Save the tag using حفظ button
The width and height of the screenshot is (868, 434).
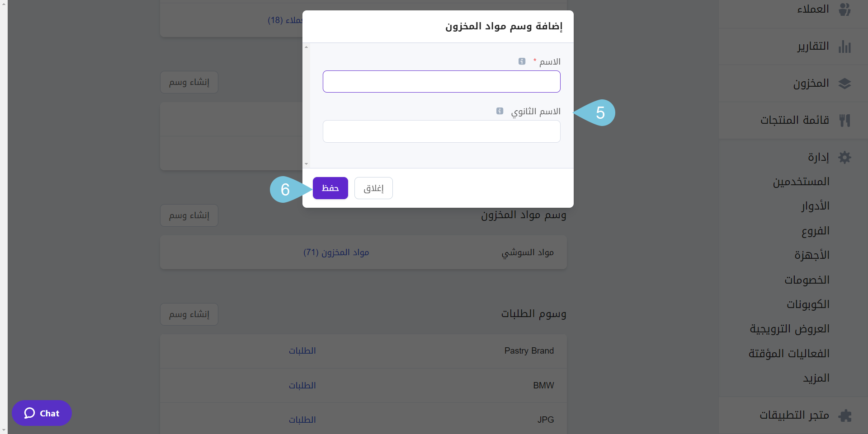(x=330, y=188)
